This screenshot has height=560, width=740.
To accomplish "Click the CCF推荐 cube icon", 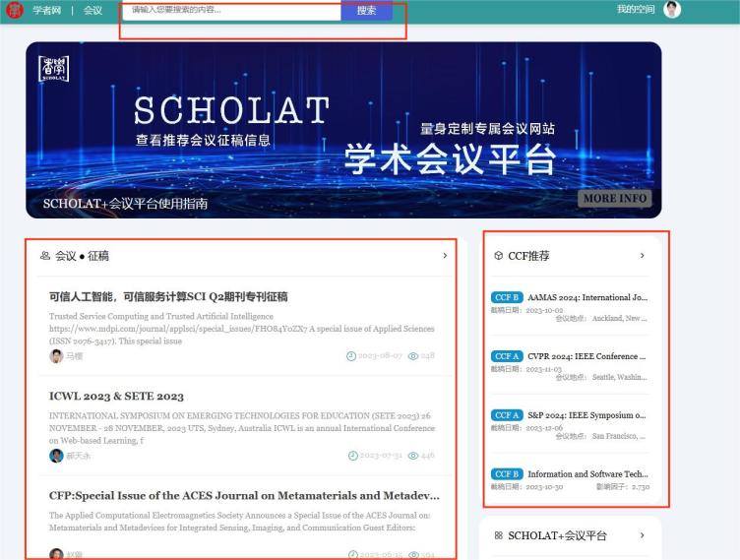I will pyautogui.click(x=499, y=256).
